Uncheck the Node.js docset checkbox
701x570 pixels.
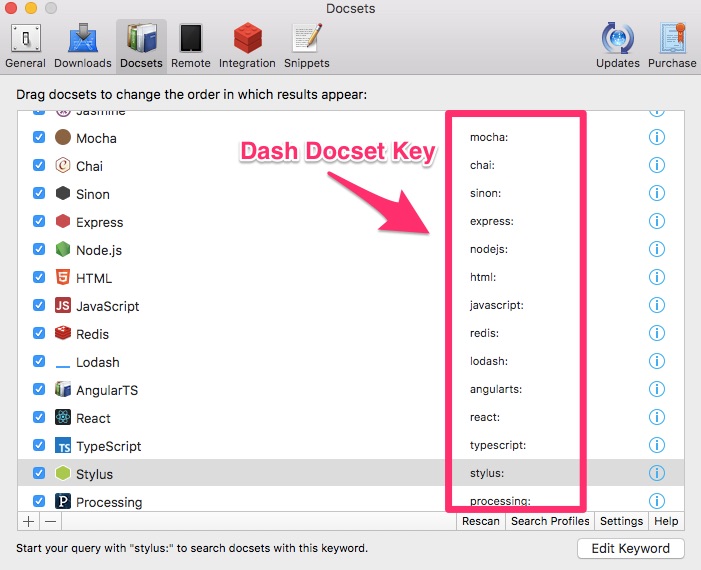coord(39,249)
